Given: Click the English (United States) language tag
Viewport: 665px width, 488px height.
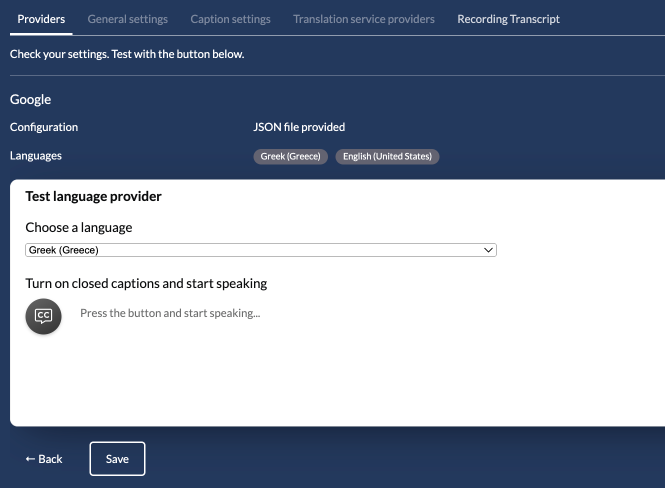Looking at the screenshot, I should click(x=387, y=157).
